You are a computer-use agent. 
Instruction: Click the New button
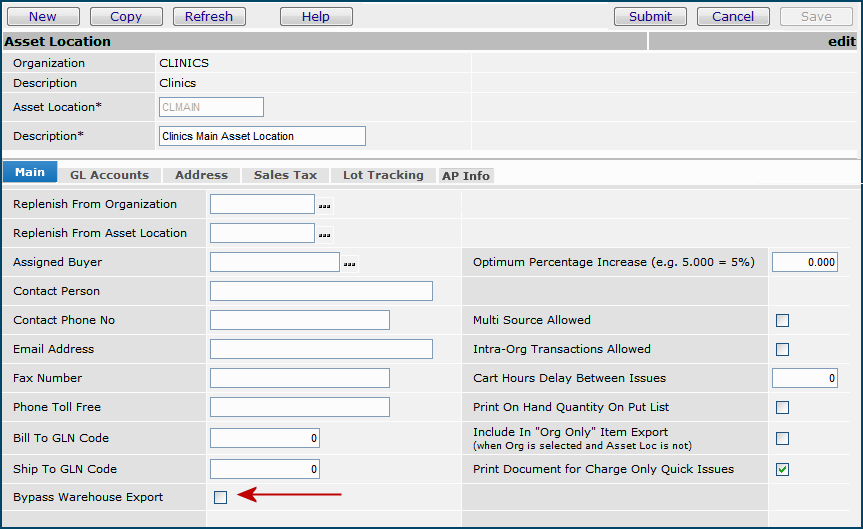tap(42, 16)
